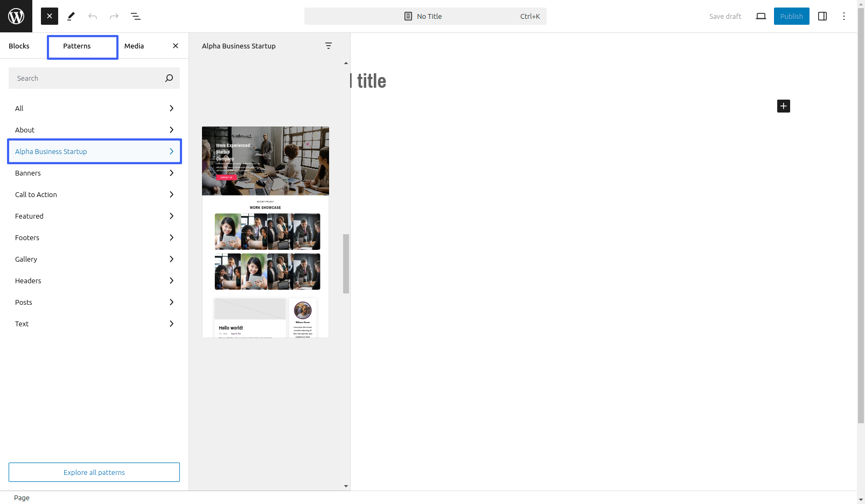Open Document Overview list icon
The image size is (865, 504).
[136, 16]
